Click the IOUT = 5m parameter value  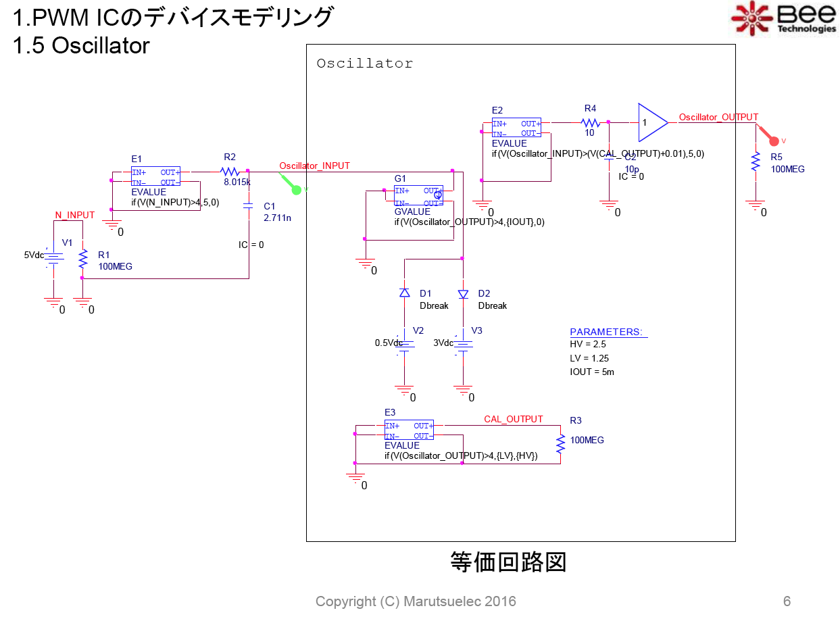click(592, 372)
